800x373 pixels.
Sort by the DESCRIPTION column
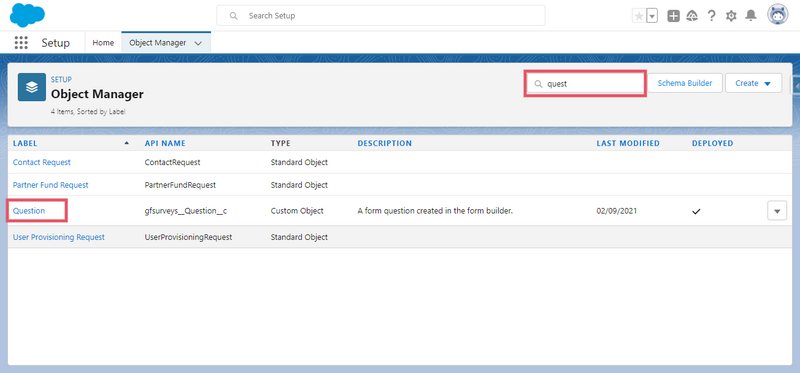(x=384, y=143)
